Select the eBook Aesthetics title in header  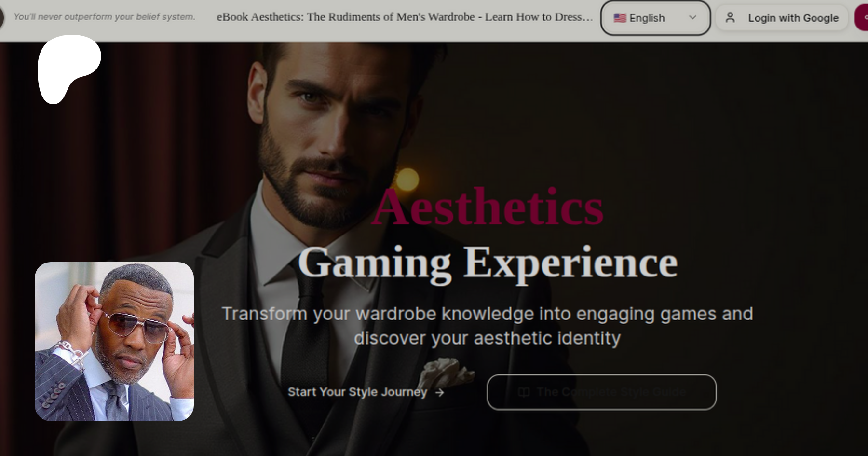point(405,17)
